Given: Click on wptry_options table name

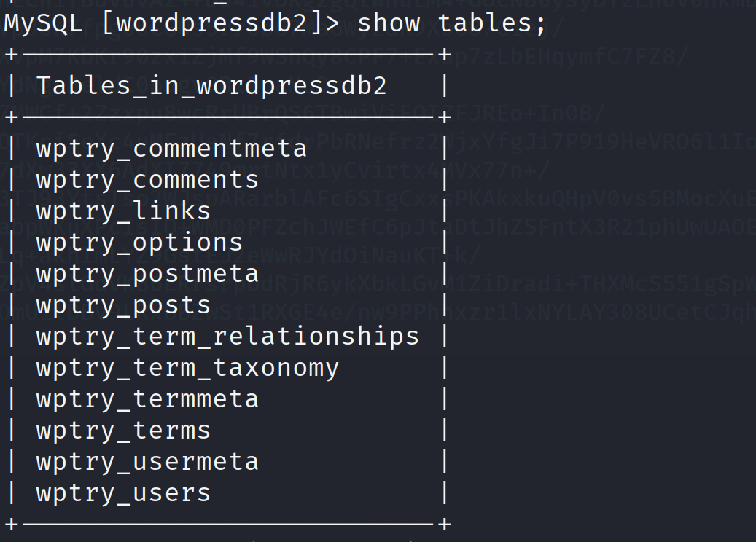Looking at the screenshot, I should (x=139, y=243).
